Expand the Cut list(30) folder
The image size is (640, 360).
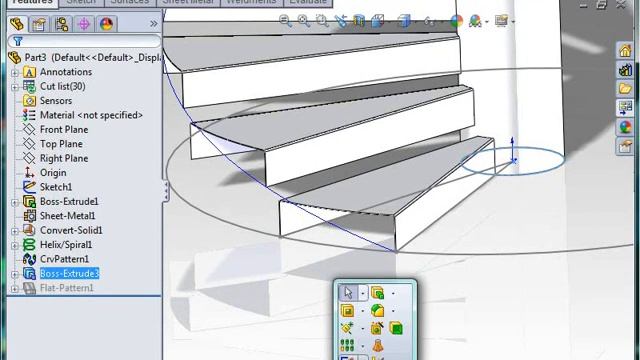tap(15, 87)
